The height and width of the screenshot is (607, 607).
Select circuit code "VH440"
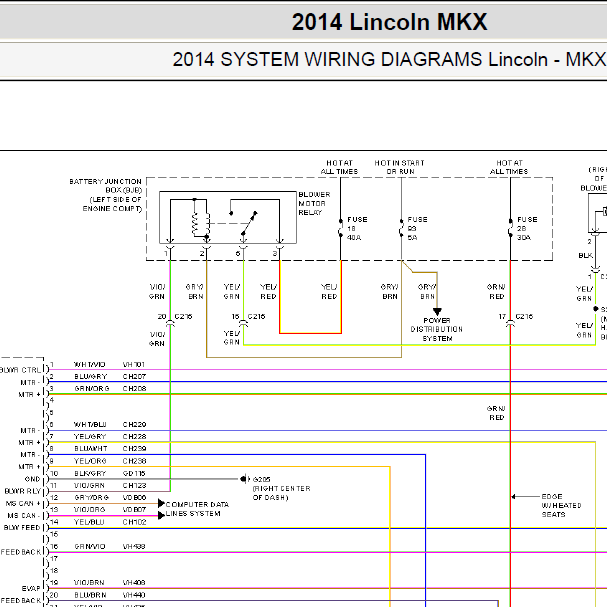click(134, 595)
